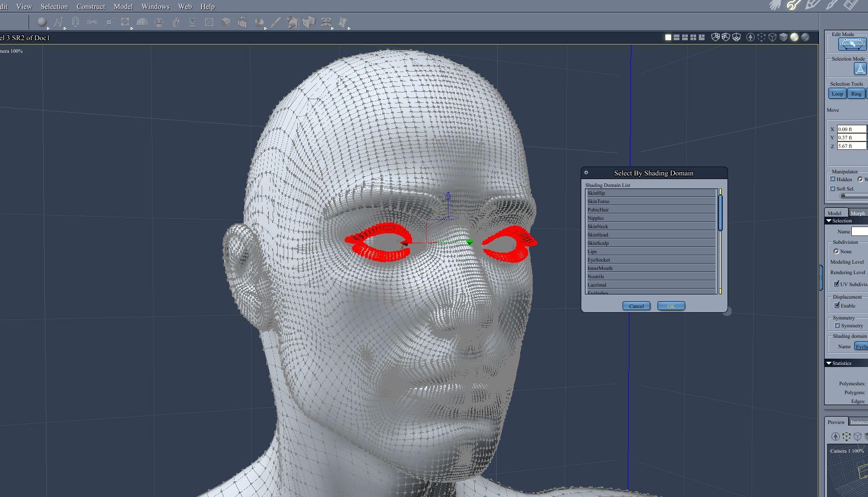Screen dimensions: 868x497
Task: Activate the magnet tool
Action: pos(75,22)
